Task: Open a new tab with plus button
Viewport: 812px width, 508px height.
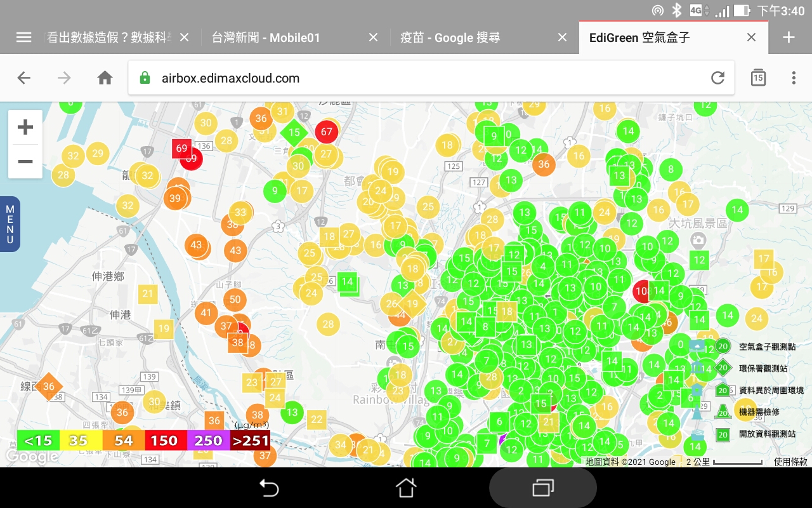Action: 789,37
